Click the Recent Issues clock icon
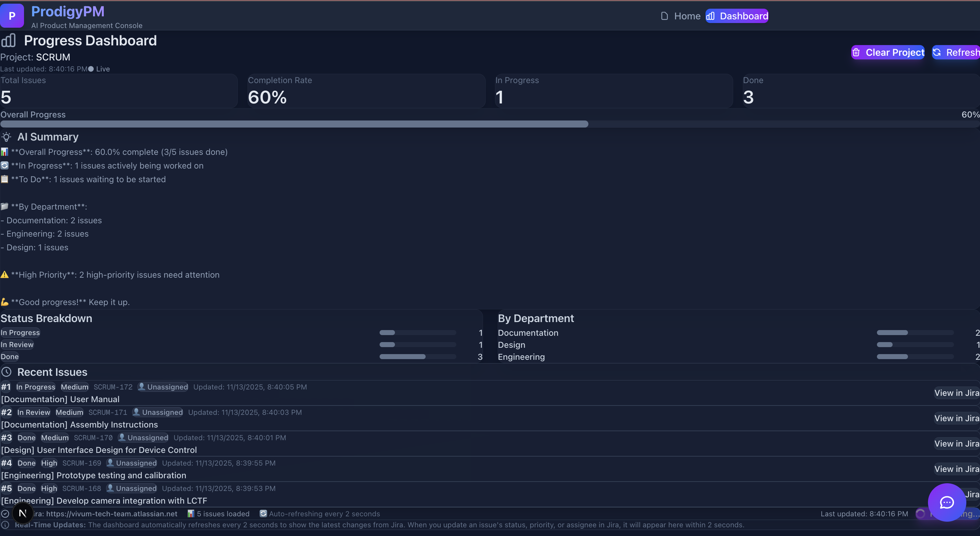This screenshot has height=536, width=980. [6, 372]
